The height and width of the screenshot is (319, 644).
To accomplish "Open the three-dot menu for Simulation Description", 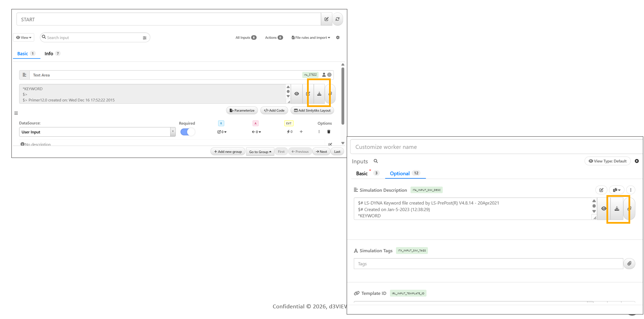I will [631, 190].
